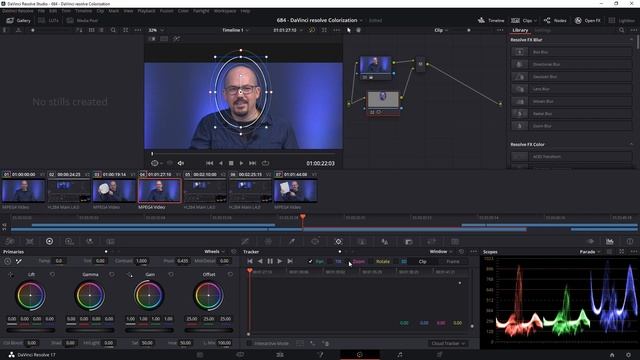
Task: Pick white point for Gain wheel
Action: click(129, 275)
